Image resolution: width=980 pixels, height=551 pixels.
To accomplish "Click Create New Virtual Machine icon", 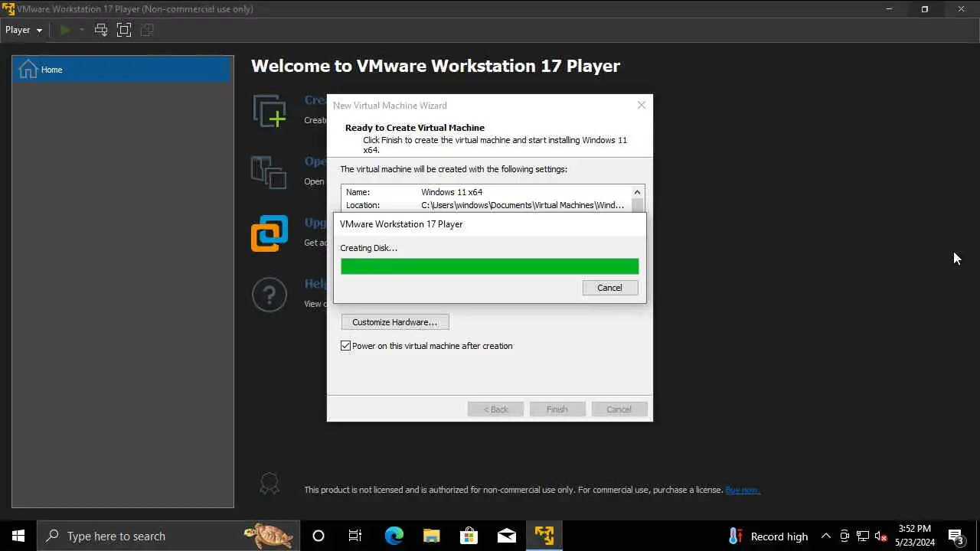I will (x=269, y=111).
